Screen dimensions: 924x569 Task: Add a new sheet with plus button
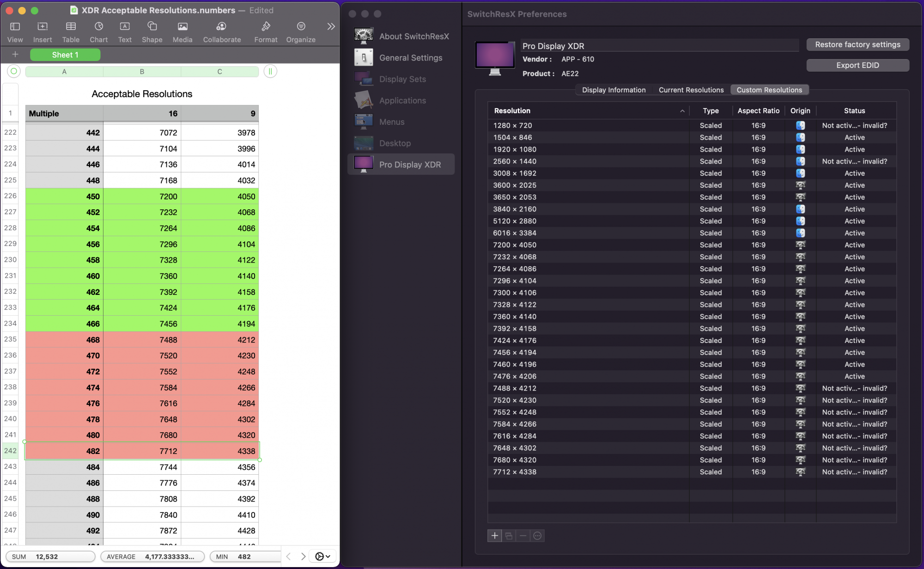[x=15, y=55]
